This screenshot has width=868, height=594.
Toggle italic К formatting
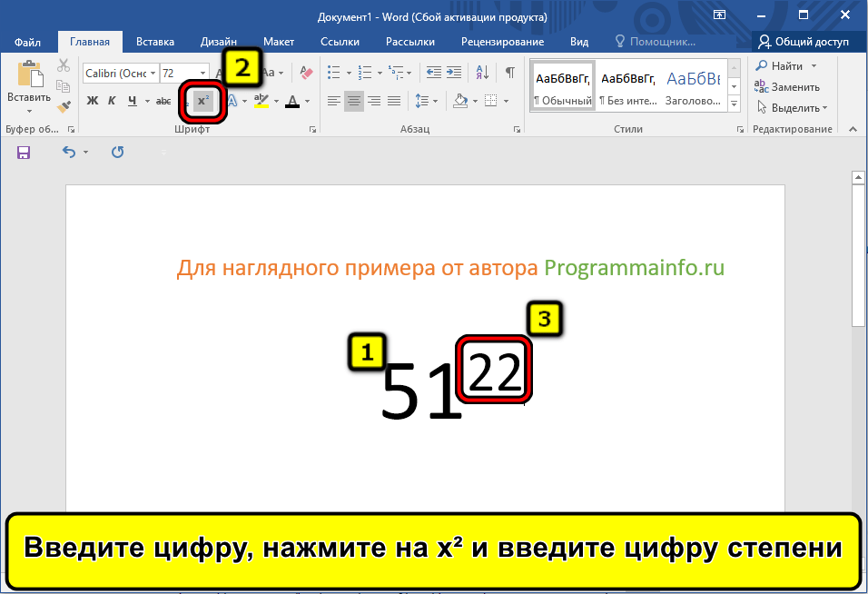tap(112, 101)
